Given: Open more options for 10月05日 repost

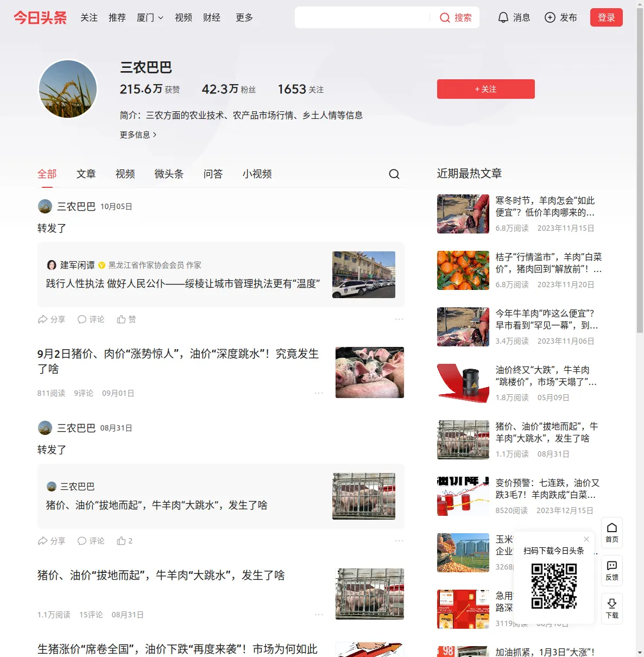Looking at the screenshot, I should coord(399,319).
